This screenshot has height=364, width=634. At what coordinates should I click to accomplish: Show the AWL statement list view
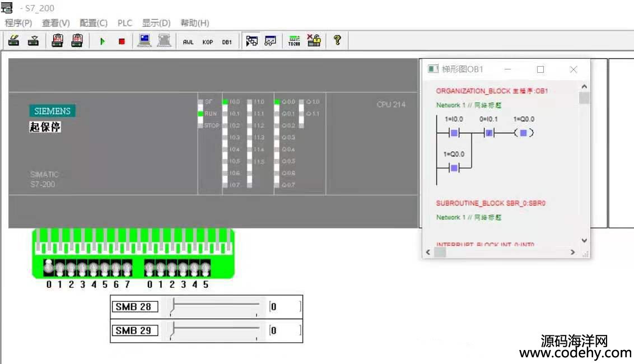(x=188, y=42)
